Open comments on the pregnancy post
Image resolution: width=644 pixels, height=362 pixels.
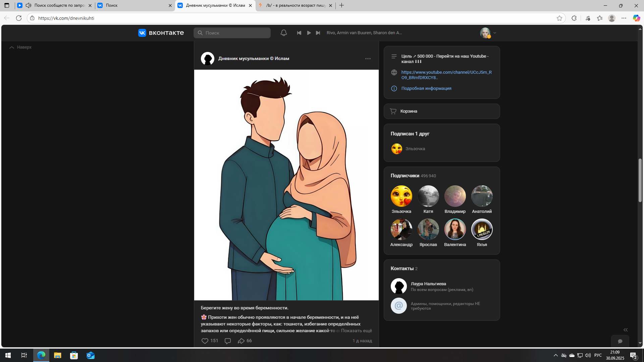click(228, 341)
